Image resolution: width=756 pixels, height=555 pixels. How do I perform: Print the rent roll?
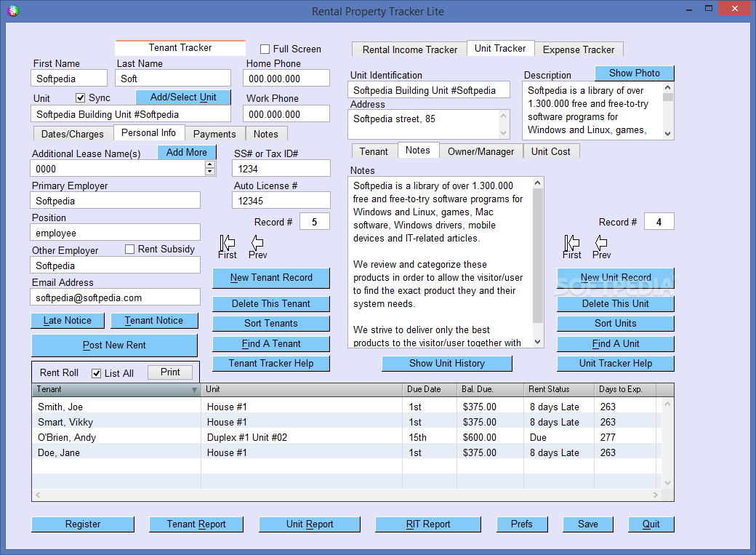pos(169,372)
